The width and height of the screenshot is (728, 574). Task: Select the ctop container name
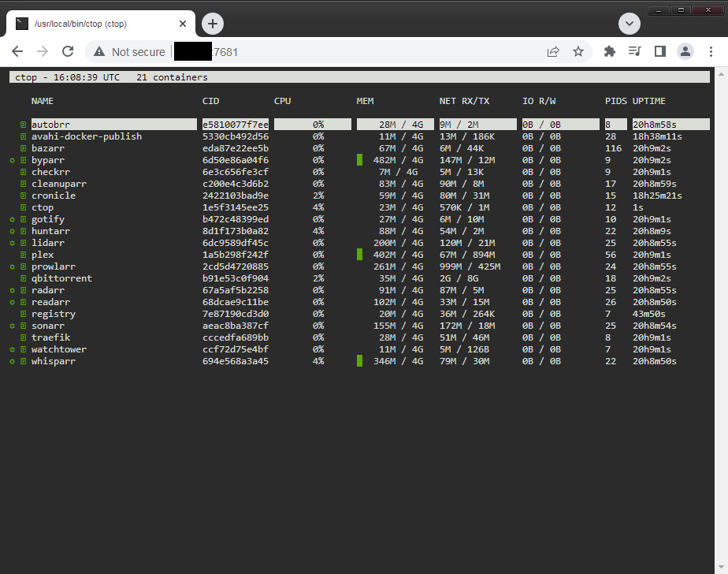tap(43, 207)
